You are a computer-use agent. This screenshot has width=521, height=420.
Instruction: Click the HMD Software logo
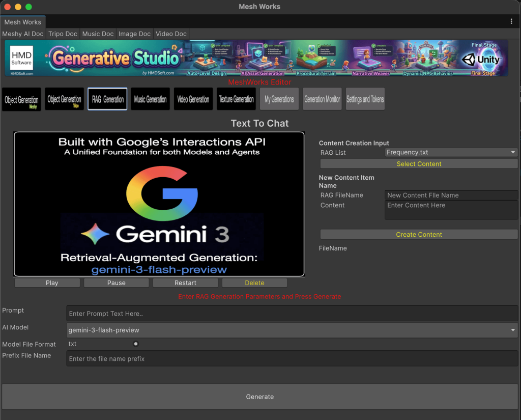click(21, 58)
